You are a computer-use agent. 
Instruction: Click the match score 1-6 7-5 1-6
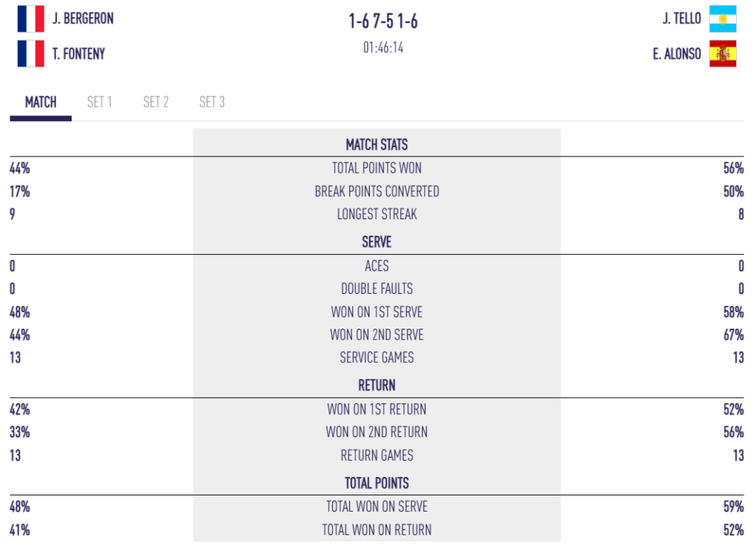(x=383, y=21)
